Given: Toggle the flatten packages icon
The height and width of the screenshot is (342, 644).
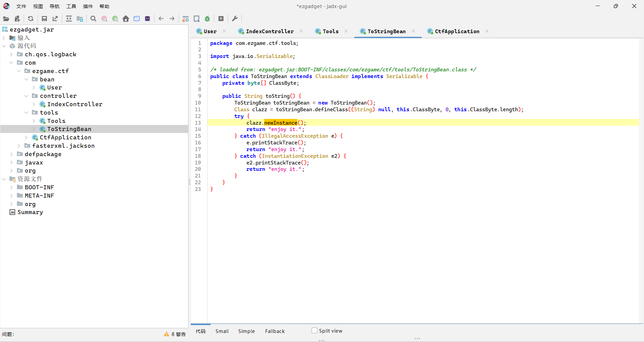Looking at the screenshot, I should coord(80,19).
